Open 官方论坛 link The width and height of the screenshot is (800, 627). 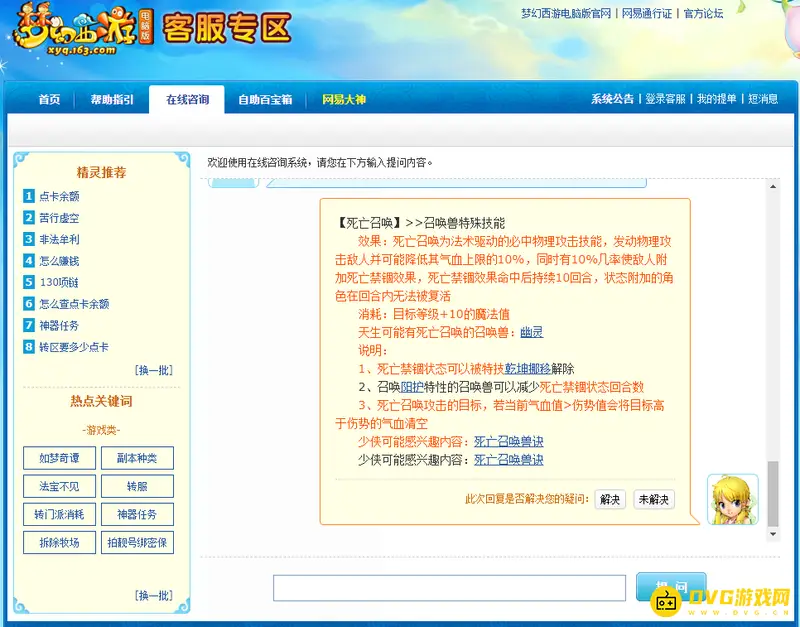[x=704, y=13]
